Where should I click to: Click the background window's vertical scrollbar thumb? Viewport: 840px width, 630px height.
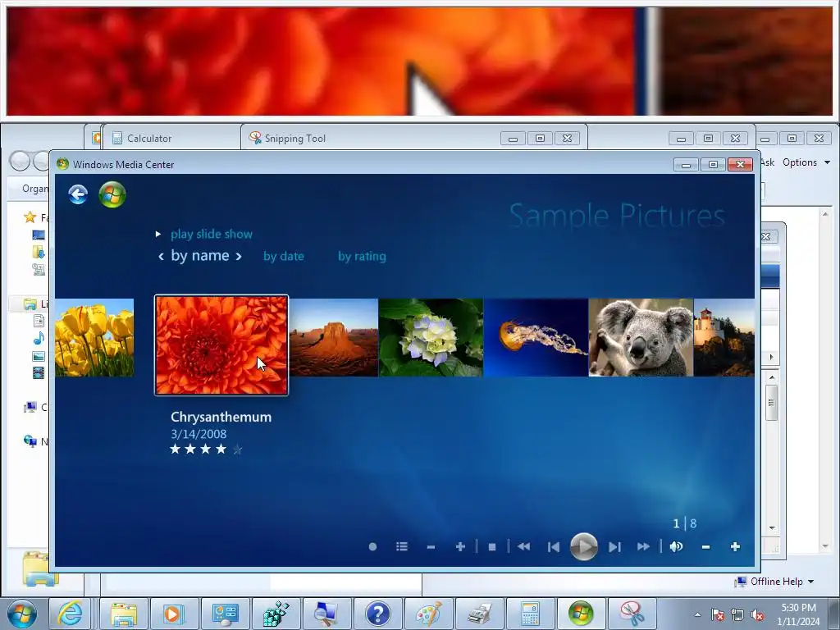pyautogui.click(x=771, y=402)
